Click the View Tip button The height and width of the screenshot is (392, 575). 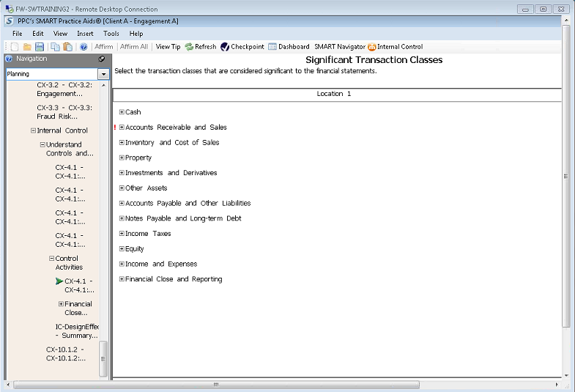point(168,47)
